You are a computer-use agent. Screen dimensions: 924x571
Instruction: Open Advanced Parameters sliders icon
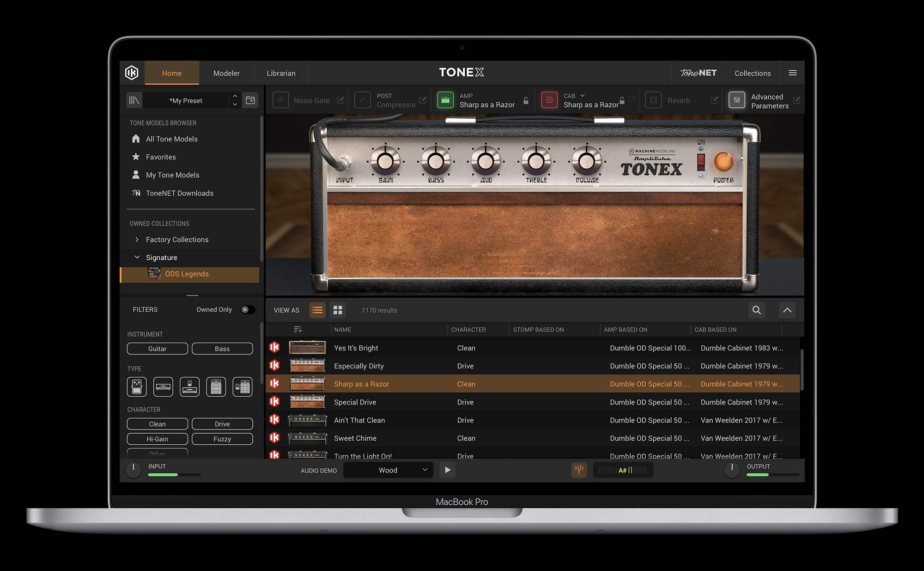pos(737,100)
